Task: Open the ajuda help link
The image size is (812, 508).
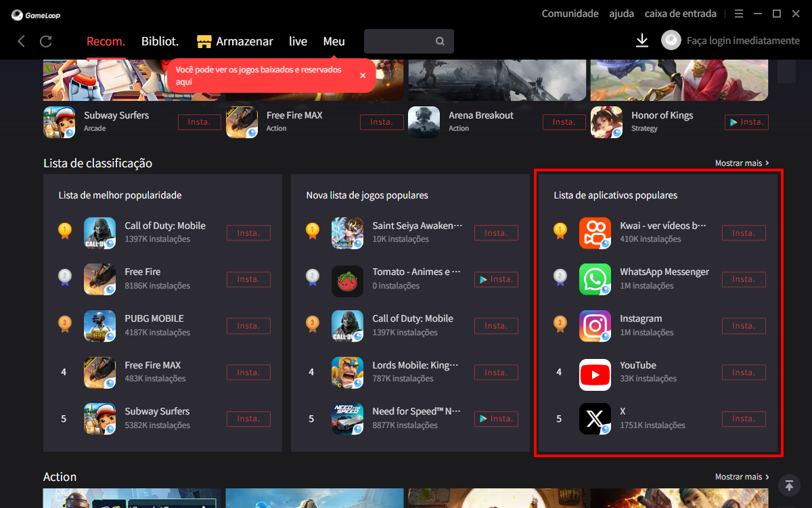Action: click(621, 14)
